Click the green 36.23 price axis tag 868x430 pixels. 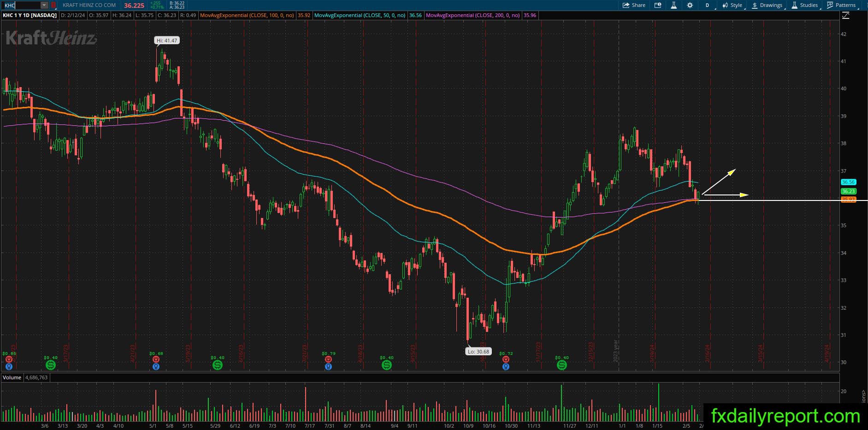849,191
